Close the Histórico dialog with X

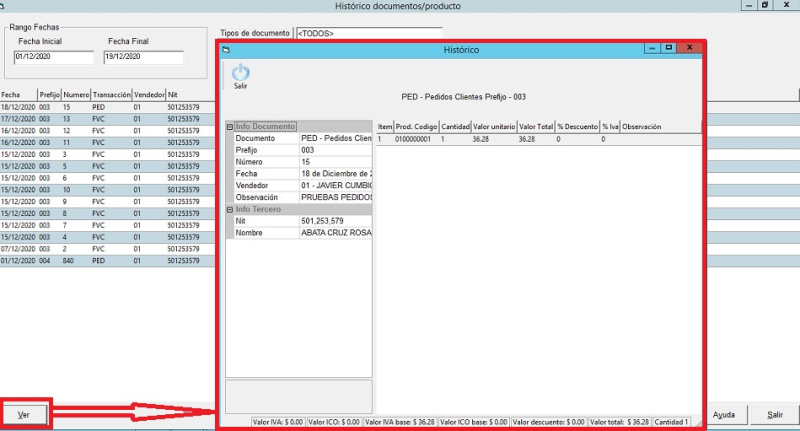click(688, 48)
